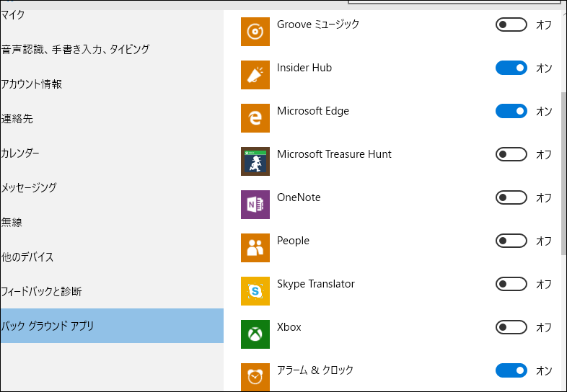Click the Skype Translator icon
This screenshot has width=567, height=392.
pos(255,291)
